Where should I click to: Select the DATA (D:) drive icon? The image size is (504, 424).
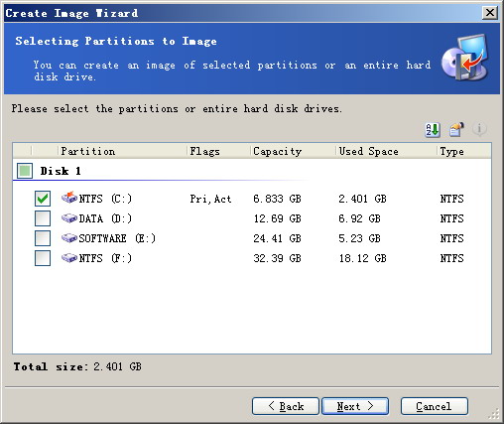coord(69,218)
